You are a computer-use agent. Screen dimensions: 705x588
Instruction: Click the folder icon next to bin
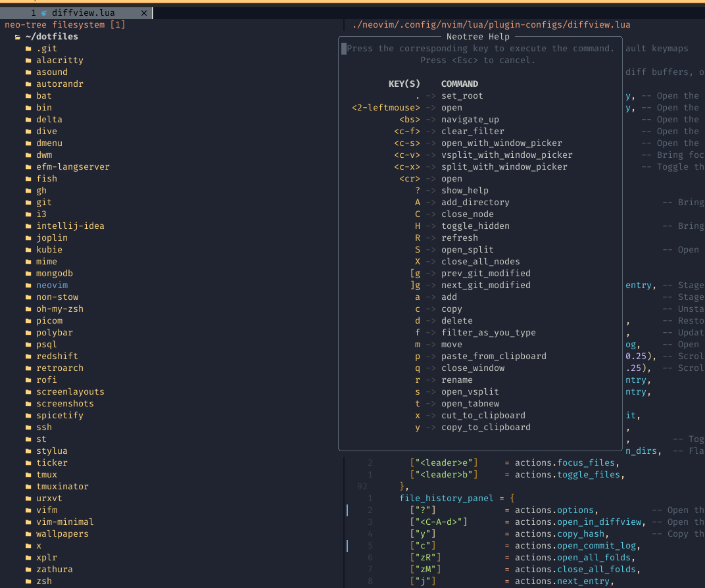[28, 108]
